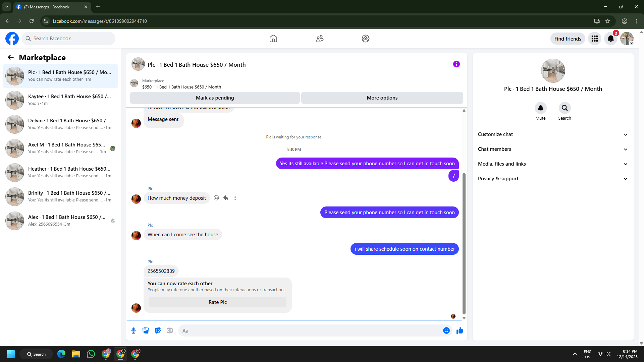Open the sticker picker icon
The height and width of the screenshot is (362, 644).
[158, 330]
